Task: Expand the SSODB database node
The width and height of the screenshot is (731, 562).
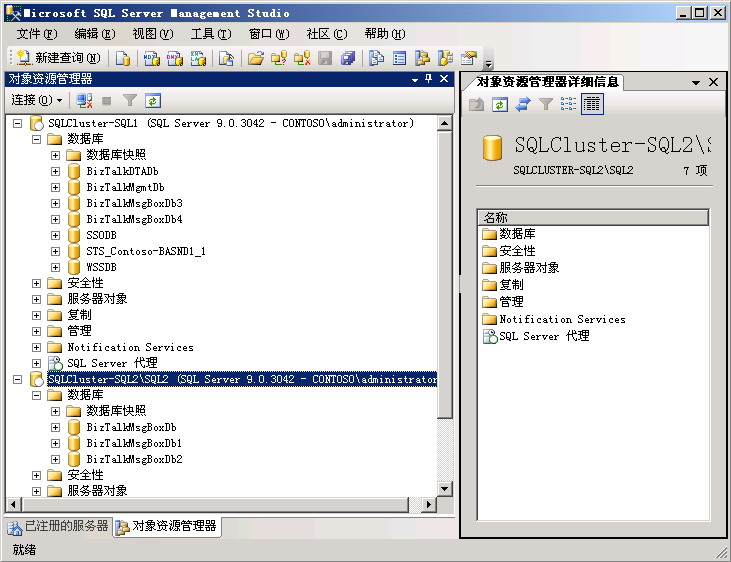Action: tap(55, 236)
